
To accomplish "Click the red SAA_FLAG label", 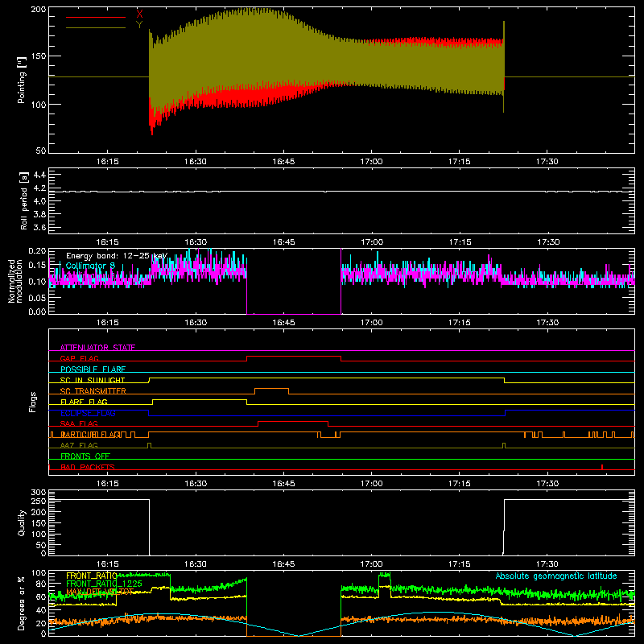I will (x=79, y=423).
